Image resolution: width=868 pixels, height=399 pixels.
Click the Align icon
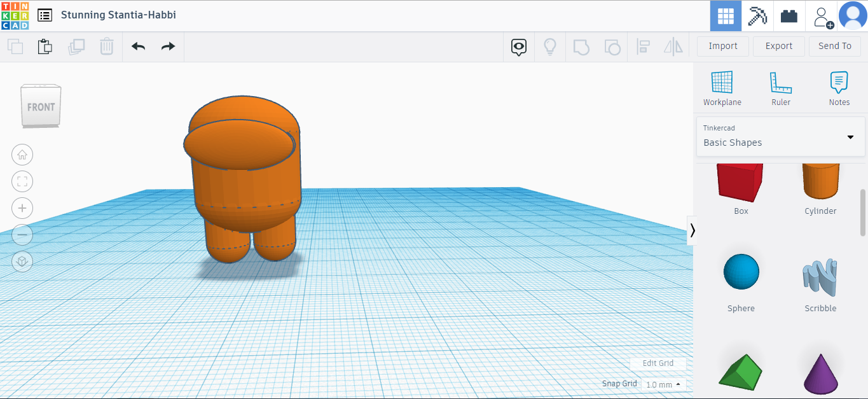pyautogui.click(x=643, y=46)
